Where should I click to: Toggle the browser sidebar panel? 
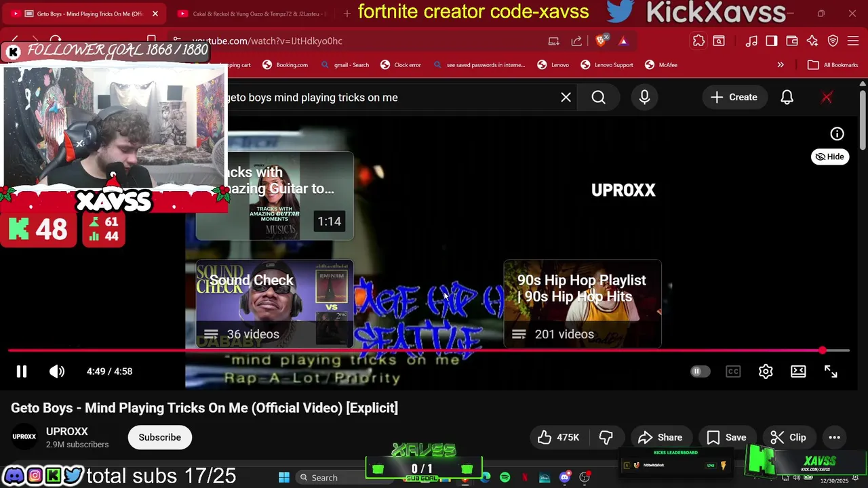tap(772, 41)
